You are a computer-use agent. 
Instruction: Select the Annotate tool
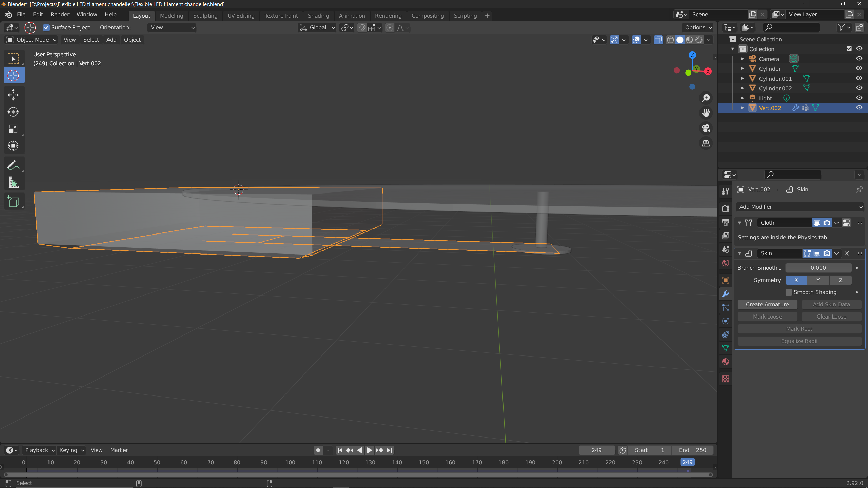click(x=14, y=165)
